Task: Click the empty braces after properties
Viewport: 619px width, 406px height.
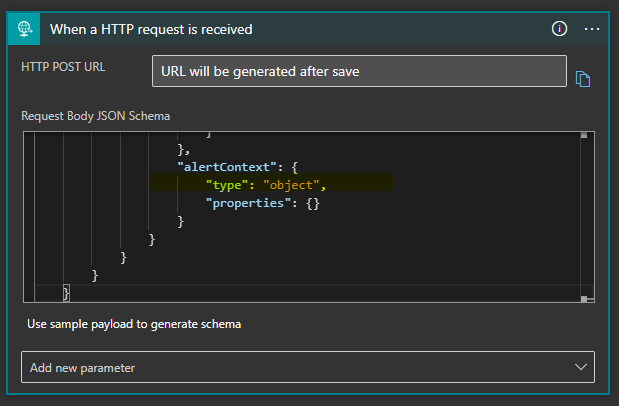Action: (313, 203)
